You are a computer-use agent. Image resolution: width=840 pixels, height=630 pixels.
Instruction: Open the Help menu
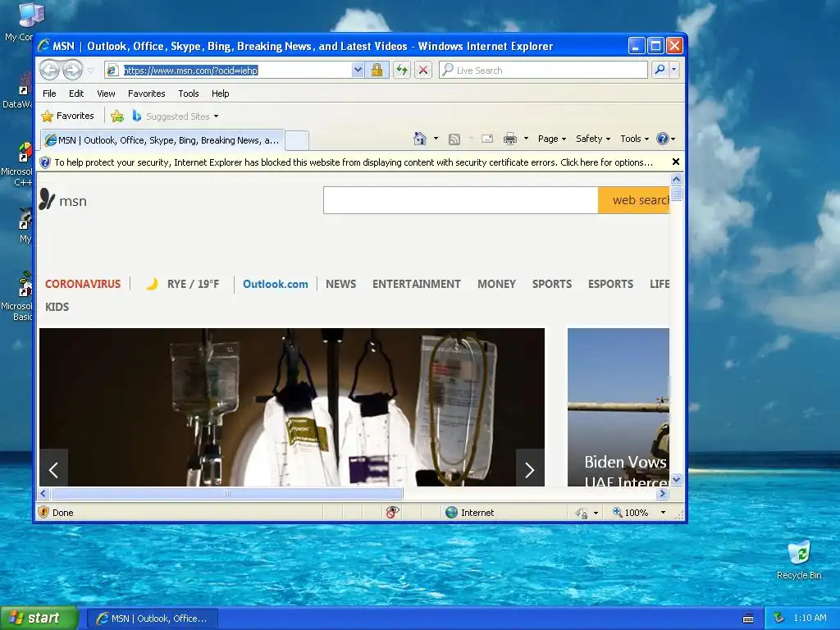(220, 94)
